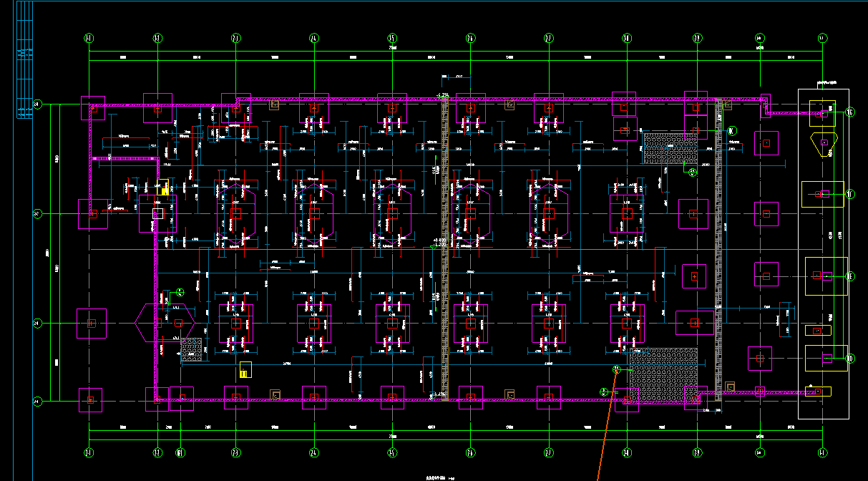Select the leftmost bottom-row grid axis bubble

[x=89, y=452]
